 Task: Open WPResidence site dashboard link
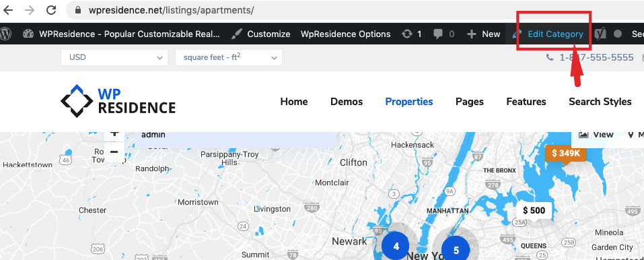pos(121,34)
